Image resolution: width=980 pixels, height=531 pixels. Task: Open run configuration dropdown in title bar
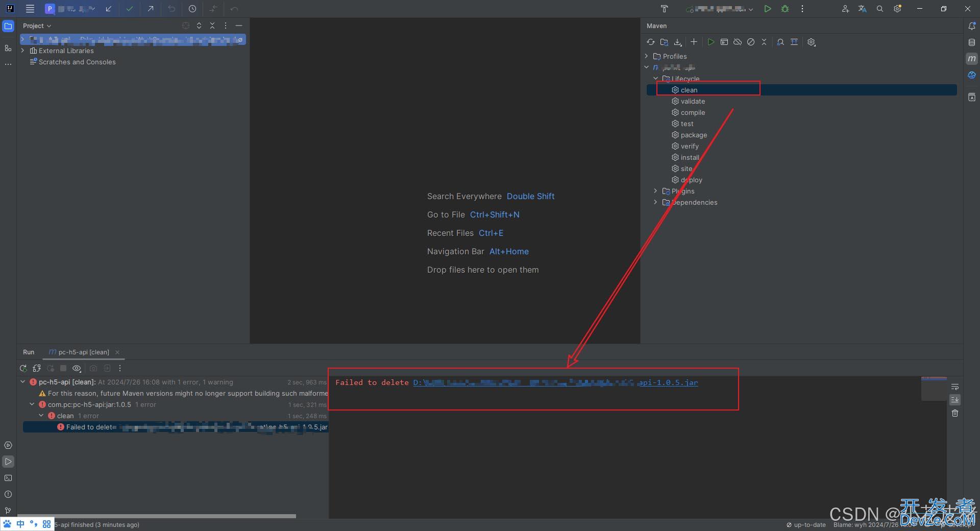coord(720,9)
